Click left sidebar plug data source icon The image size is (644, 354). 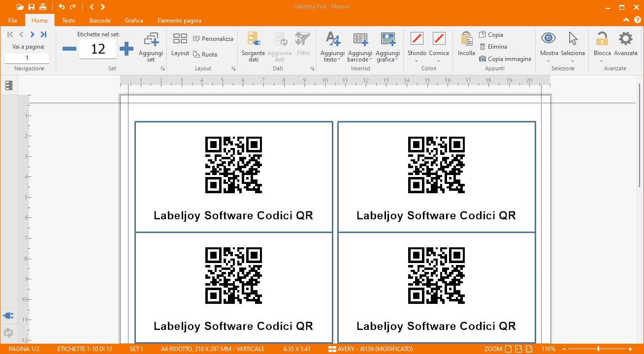coord(8,316)
